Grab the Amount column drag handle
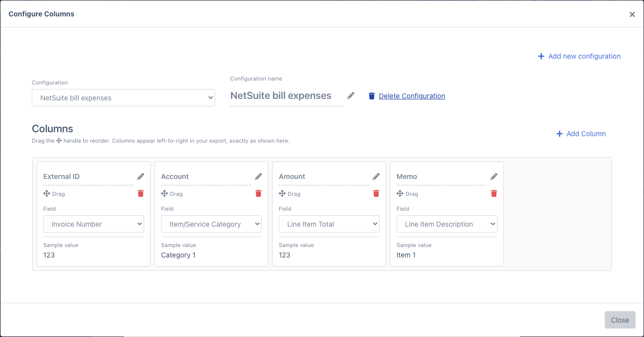 282,193
